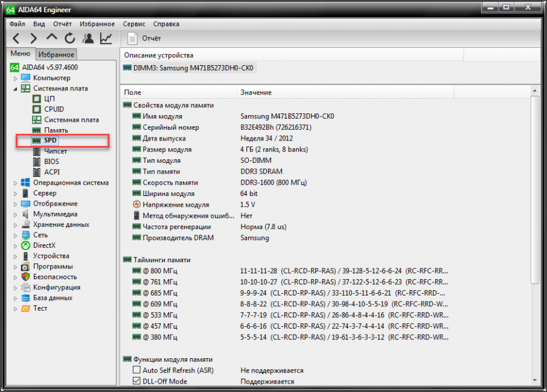This screenshot has width=547, height=392.
Task: Toggle the Auto Self Refresh (ASR) checkbox
Action: pos(137,370)
